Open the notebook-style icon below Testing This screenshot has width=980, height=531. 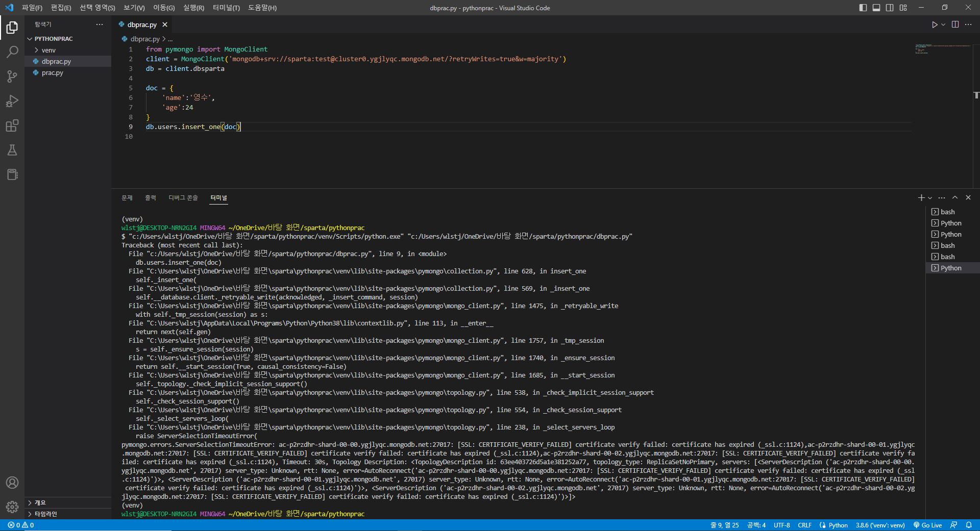click(12, 174)
